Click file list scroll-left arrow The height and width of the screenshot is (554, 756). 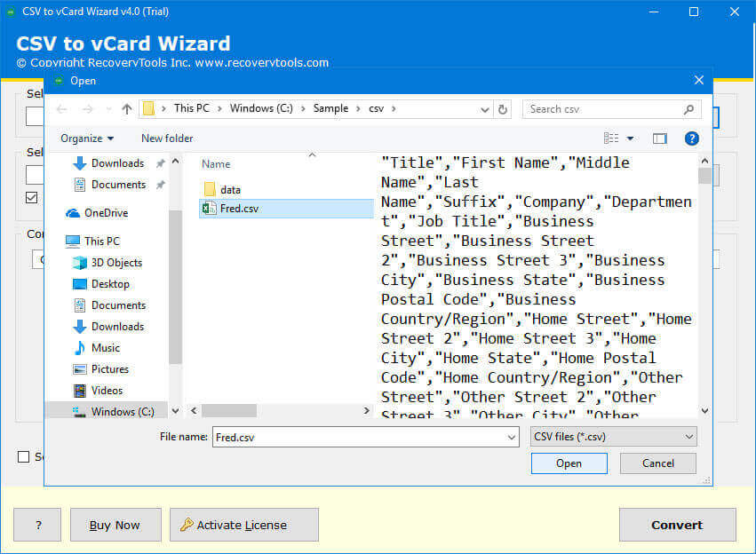coord(194,411)
